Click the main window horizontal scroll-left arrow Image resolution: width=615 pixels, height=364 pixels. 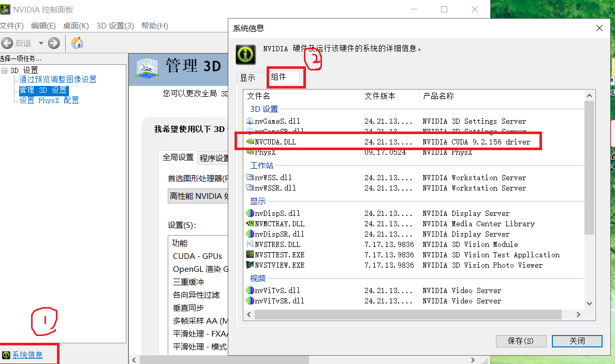(134, 360)
